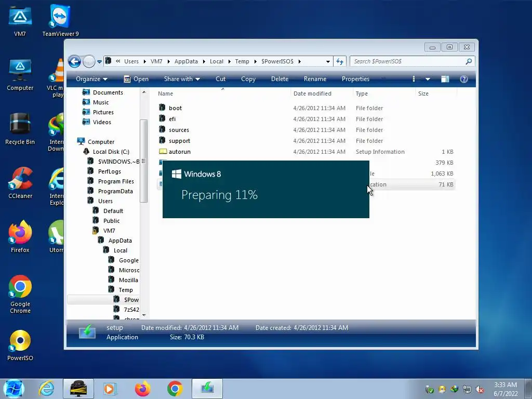Click the navigation pane scroll down arrow

pyautogui.click(x=144, y=315)
